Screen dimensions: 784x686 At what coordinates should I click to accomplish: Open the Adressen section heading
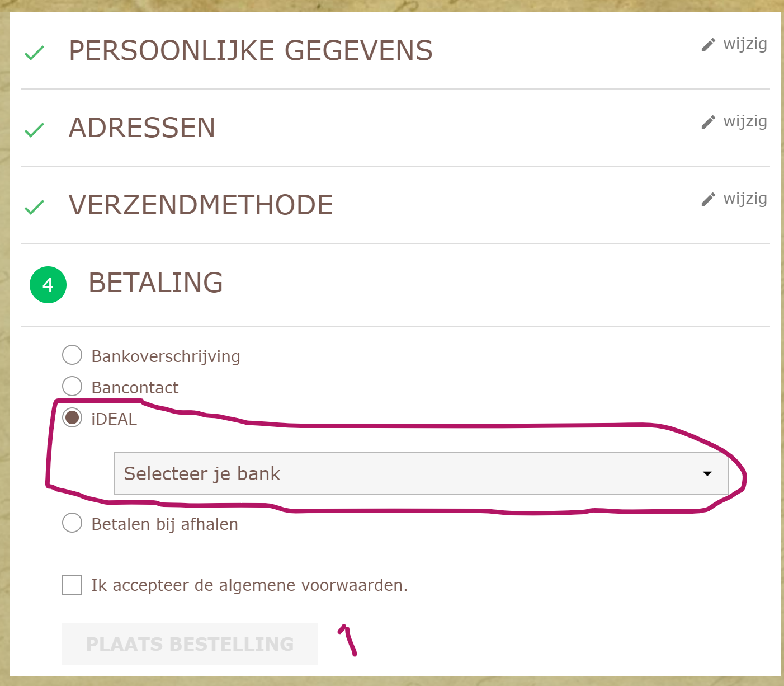[142, 128]
